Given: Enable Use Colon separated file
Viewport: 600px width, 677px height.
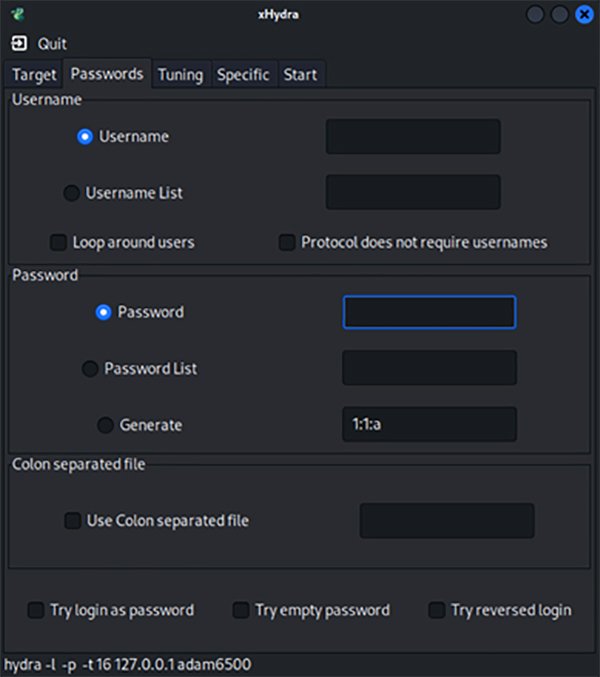Looking at the screenshot, I should (x=73, y=521).
